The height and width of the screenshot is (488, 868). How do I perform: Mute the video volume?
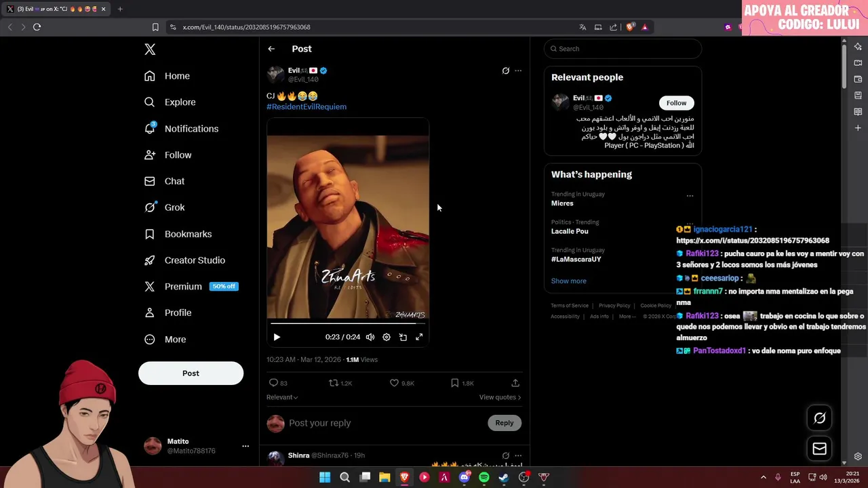click(x=370, y=337)
